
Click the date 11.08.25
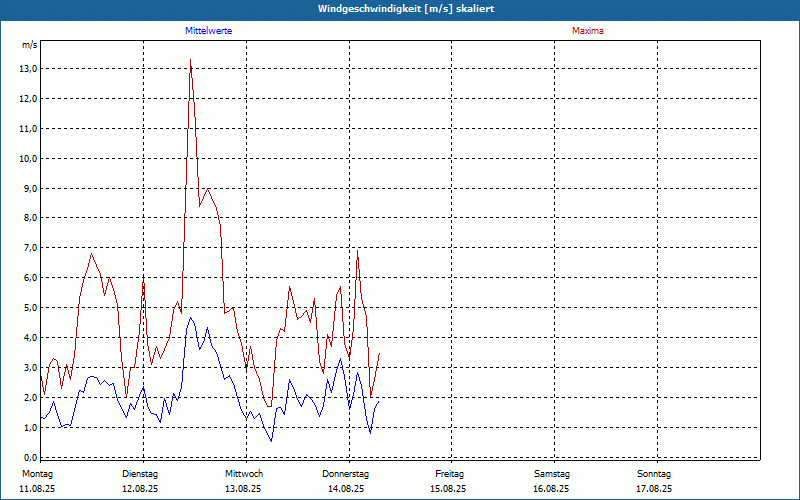click(37, 489)
